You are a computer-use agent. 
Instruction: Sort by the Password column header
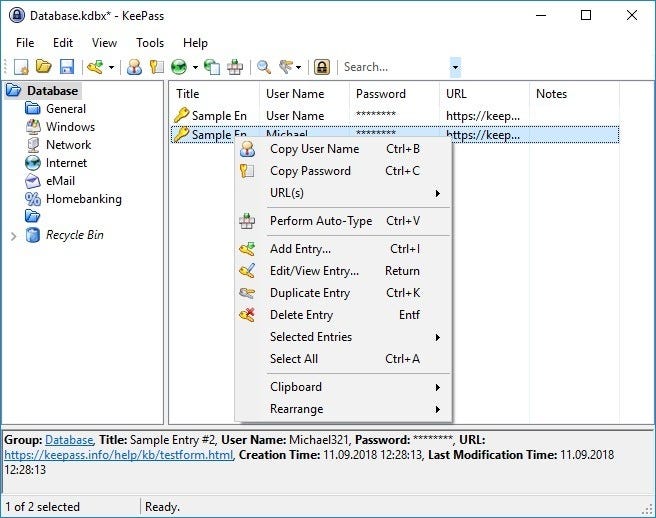pos(394,94)
